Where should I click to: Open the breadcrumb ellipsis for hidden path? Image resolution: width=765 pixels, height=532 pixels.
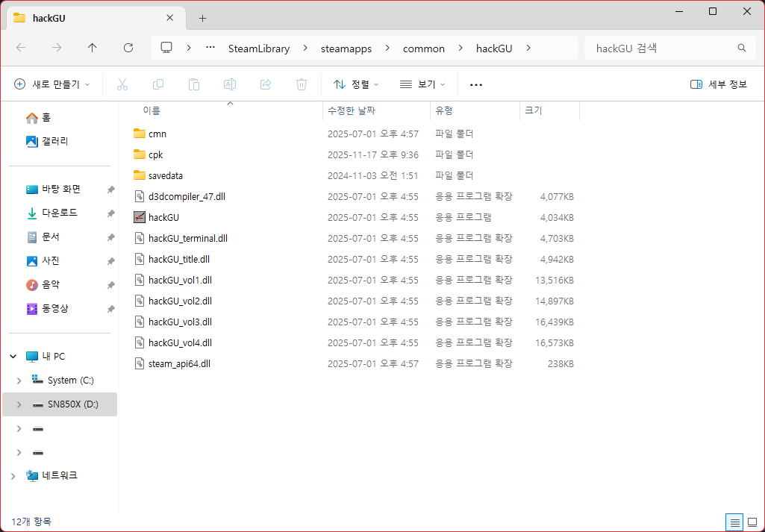point(210,48)
